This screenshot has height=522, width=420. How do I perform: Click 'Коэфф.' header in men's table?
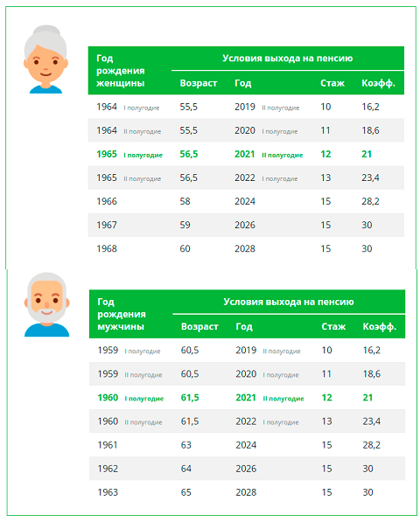[x=380, y=327]
